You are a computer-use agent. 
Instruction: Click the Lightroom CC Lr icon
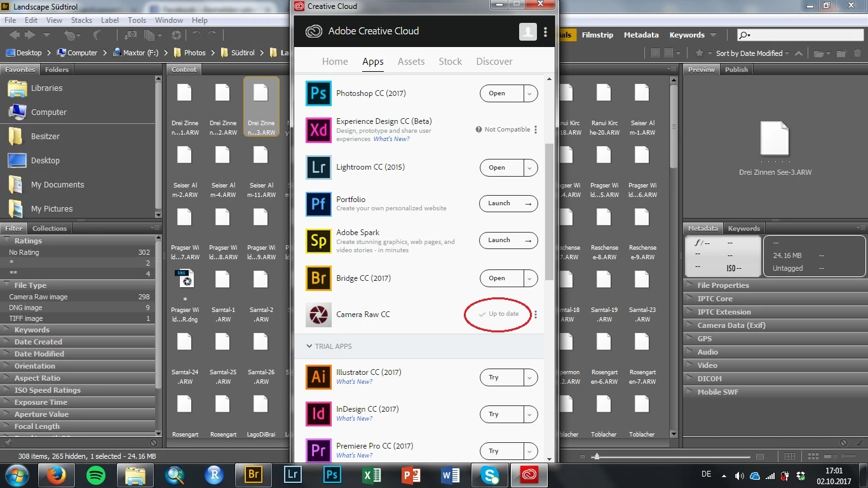pos(318,167)
